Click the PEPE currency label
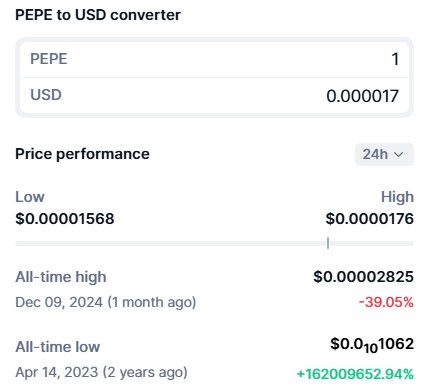This screenshot has height=388, width=432. 49,59
